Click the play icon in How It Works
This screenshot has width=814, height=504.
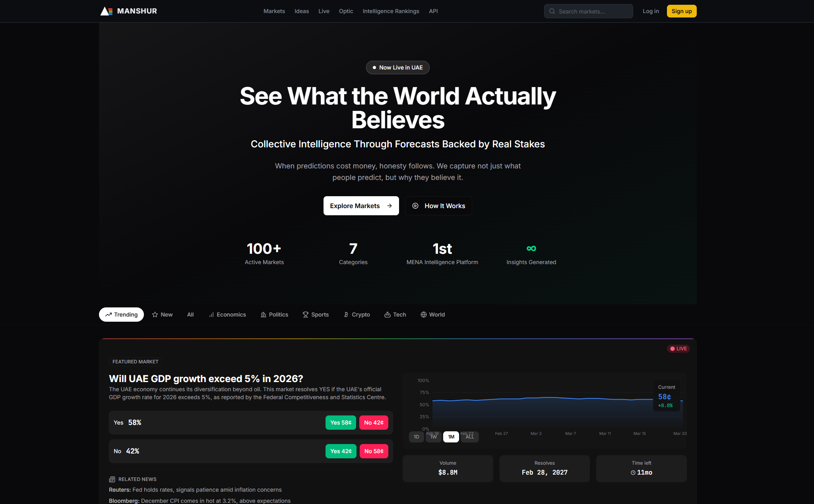[415, 206]
